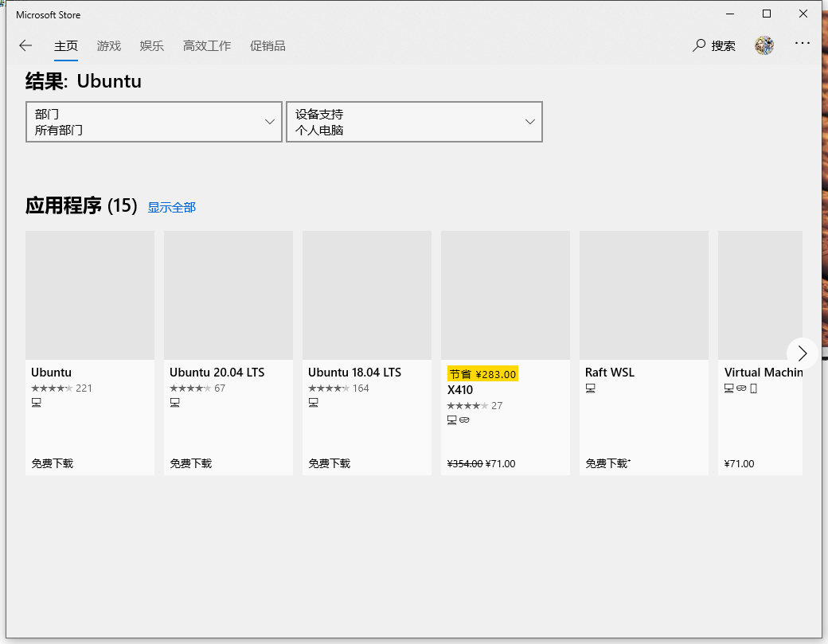Click the Ubuntu app thumbnail image
Viewport: 828px width, 644px height.
pyautogui.click(x=90, y=295)
